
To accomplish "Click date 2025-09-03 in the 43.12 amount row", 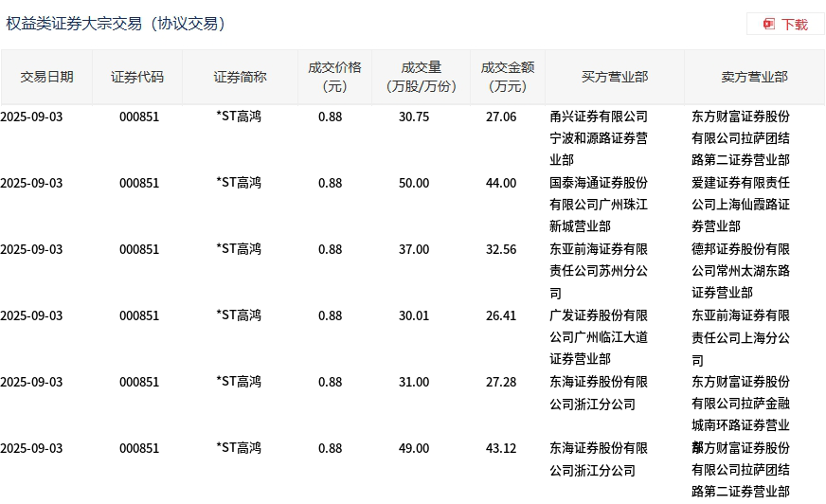I will pyautogui.click(x=31, y=449).
